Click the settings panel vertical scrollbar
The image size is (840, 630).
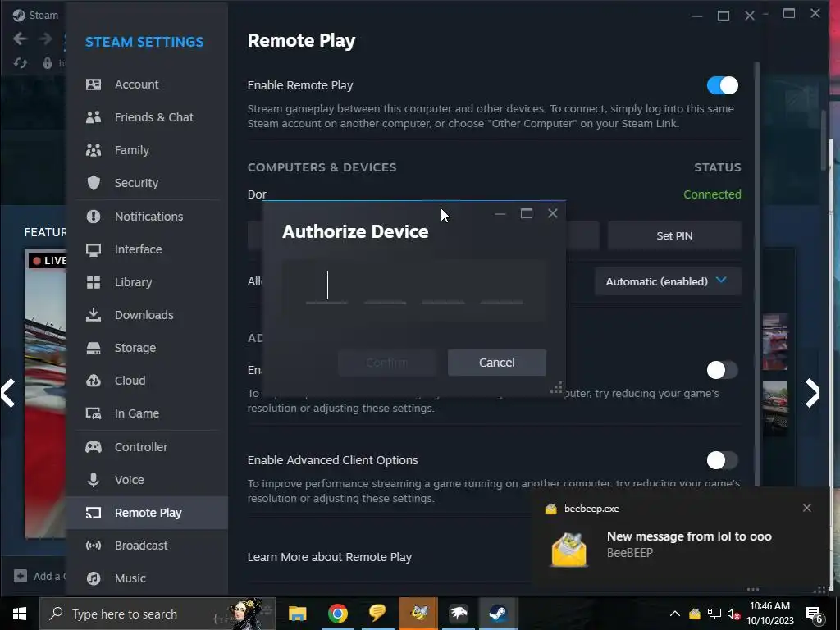[757, 274]
